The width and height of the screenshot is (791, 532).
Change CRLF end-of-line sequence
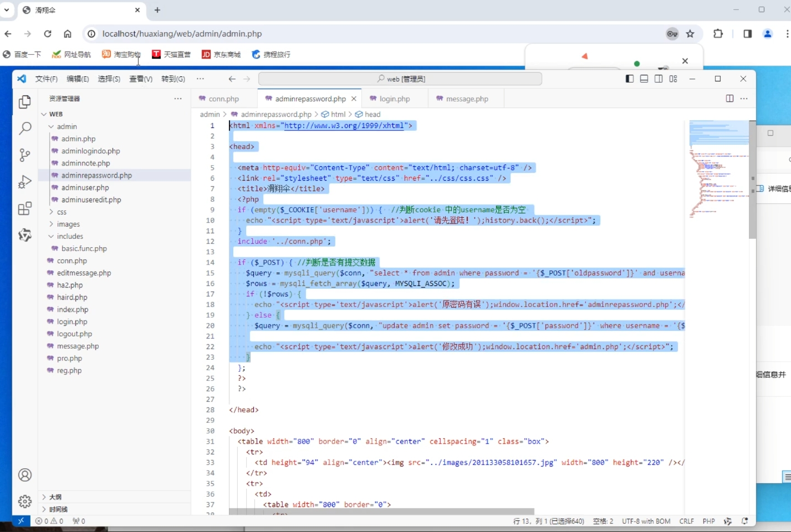pyautogui.click(x=686, y=521)
